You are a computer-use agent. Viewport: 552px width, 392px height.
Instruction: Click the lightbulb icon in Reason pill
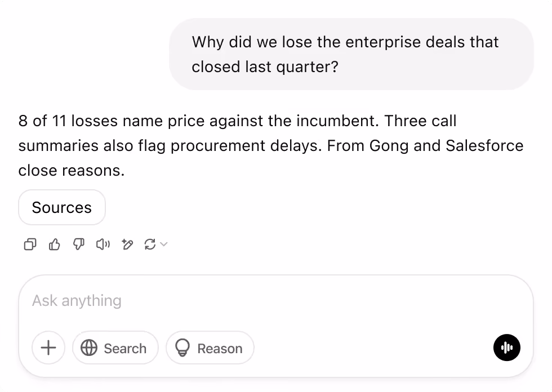pyautogui.click(x=182, y=348)
